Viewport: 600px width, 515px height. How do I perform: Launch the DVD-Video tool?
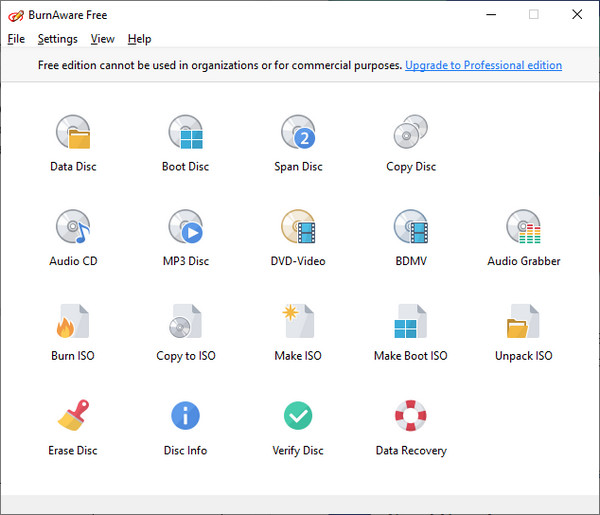point(298,227)
